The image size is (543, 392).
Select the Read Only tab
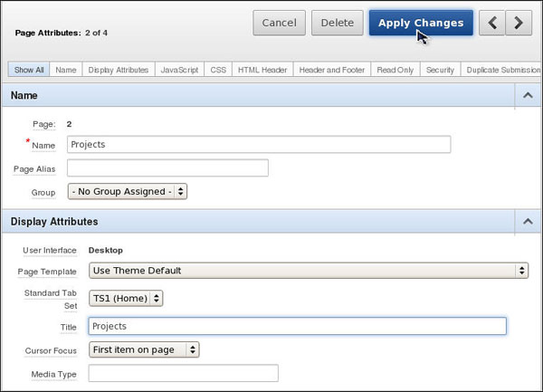pyautogui.click(x=395, y=70)
